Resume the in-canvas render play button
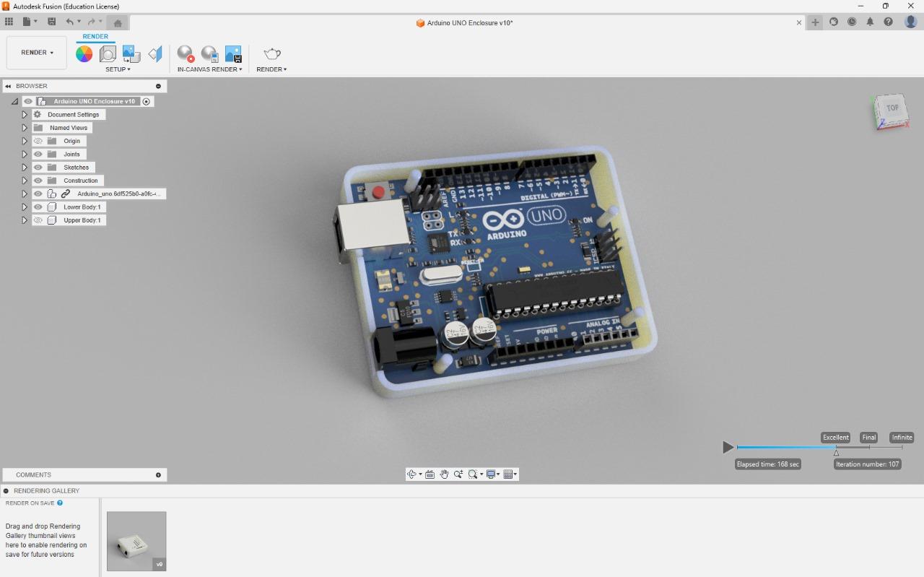The height and width of the screenshot is (577, 924). tap(728, 448)
